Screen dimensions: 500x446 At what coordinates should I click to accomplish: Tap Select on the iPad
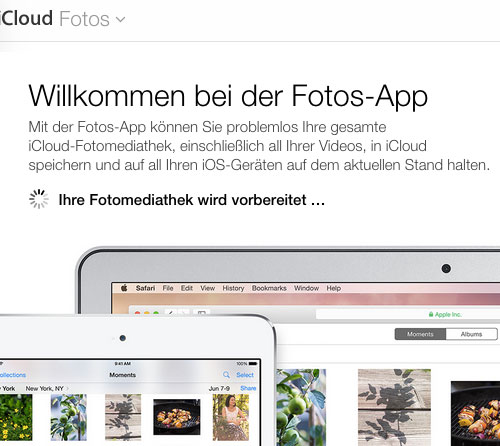245,375
